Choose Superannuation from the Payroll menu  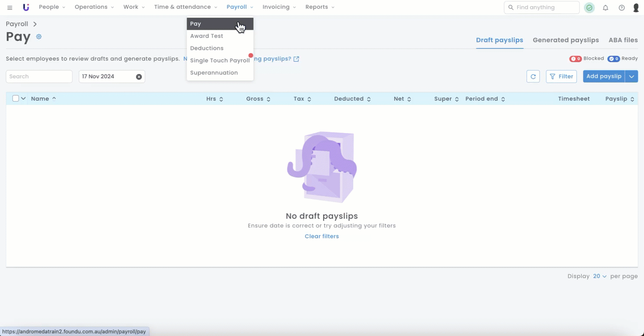pyautogui.click(x=214, y=73)
